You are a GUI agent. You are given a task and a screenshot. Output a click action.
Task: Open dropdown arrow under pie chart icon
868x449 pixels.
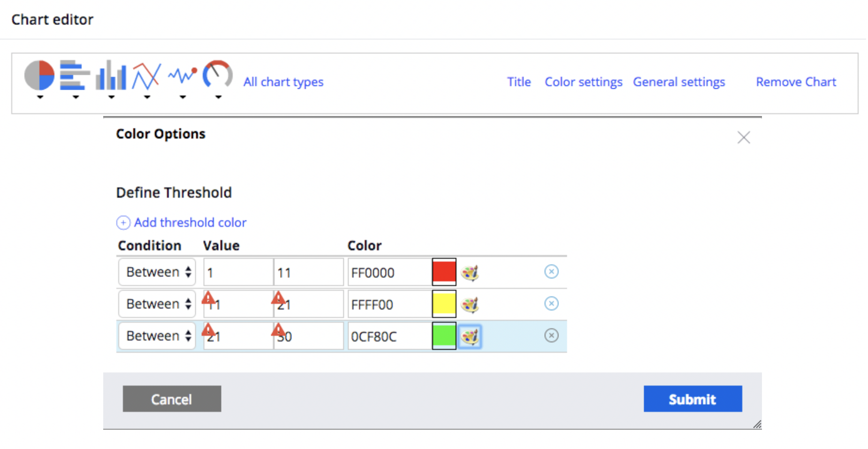coord(40,97)
